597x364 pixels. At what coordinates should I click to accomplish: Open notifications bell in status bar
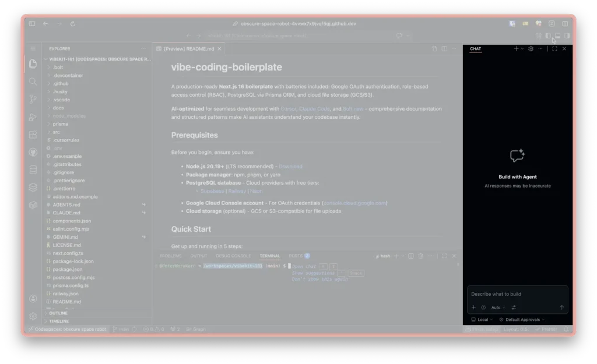566,330
